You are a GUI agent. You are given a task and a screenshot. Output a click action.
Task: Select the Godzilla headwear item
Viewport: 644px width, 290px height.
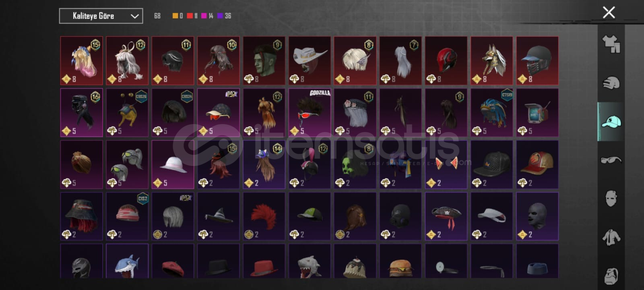[x=310, y=113]
